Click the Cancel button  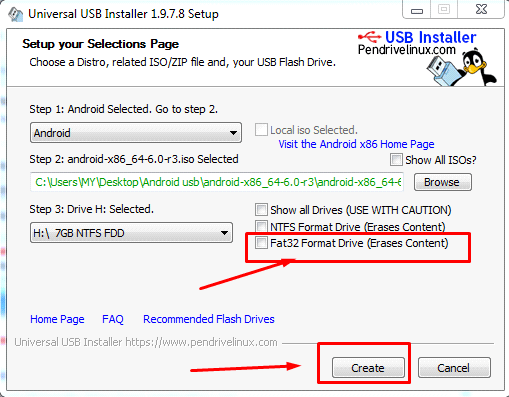(454, 368)
